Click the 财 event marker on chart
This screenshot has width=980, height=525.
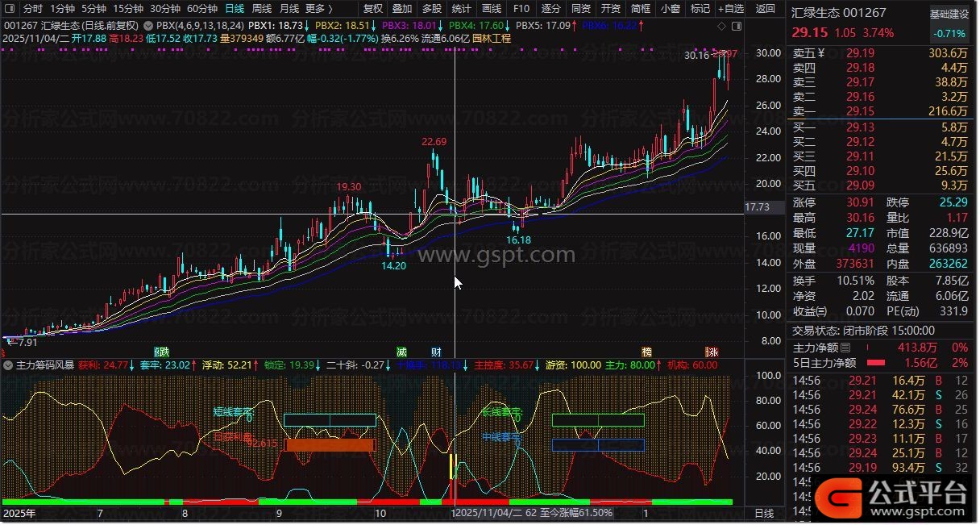[436, 352]
